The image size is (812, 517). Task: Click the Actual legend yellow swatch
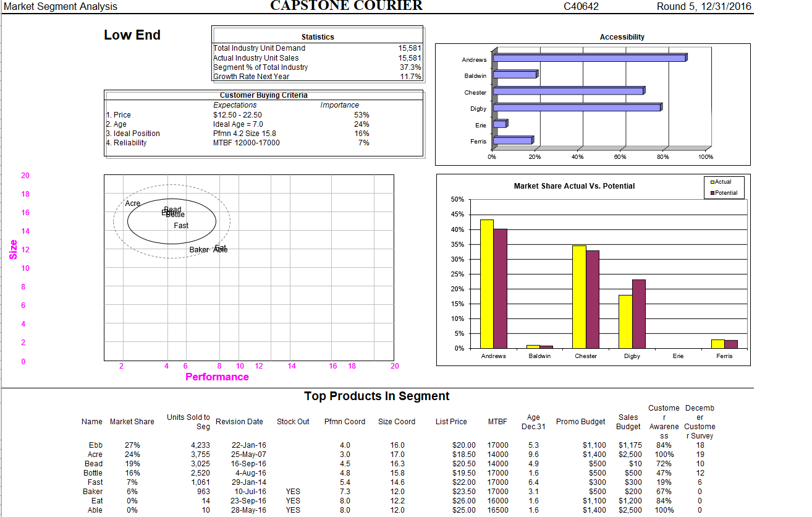coord(712,182)
